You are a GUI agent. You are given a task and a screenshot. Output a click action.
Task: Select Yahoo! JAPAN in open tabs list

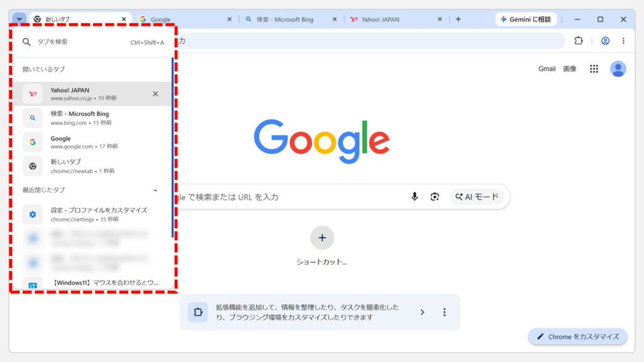coord(92,94)
